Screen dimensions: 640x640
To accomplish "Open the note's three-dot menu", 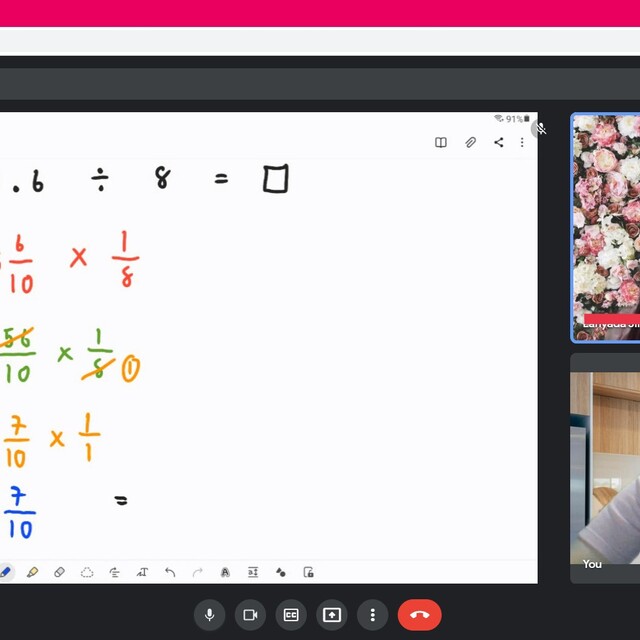I will [522, 143].
